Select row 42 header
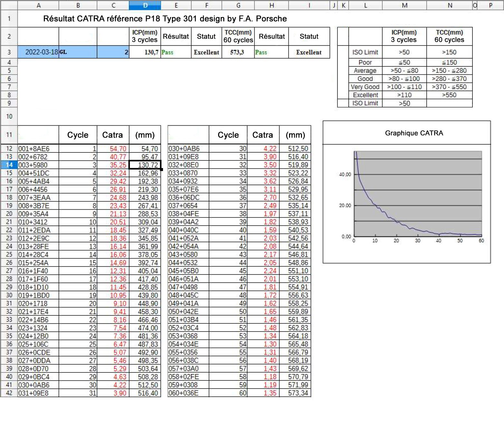The width and height of the screenshot is (504, 433). pyautogui.click(x=9, y=393)
